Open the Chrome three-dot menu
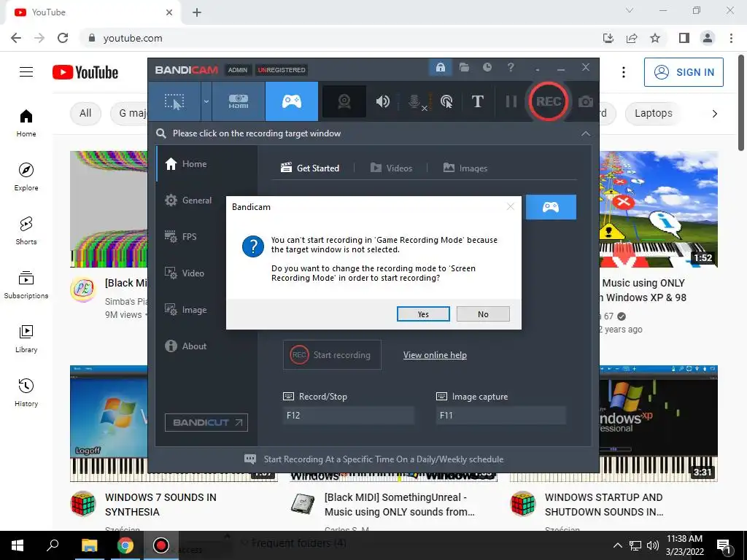Viewport: 747px width, 560px height. pyautogui.click(x=731, y=38)
